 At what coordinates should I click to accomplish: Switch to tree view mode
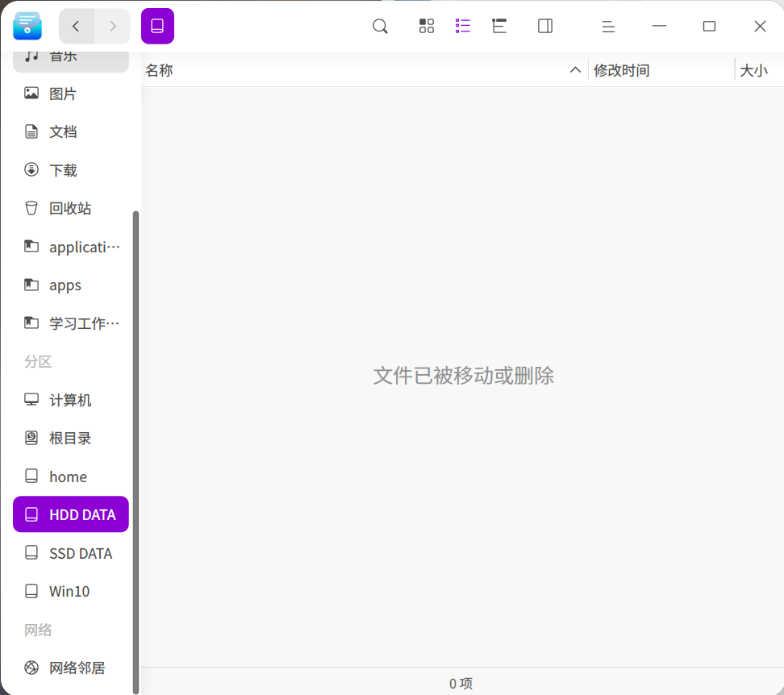(x=499, y=26)
